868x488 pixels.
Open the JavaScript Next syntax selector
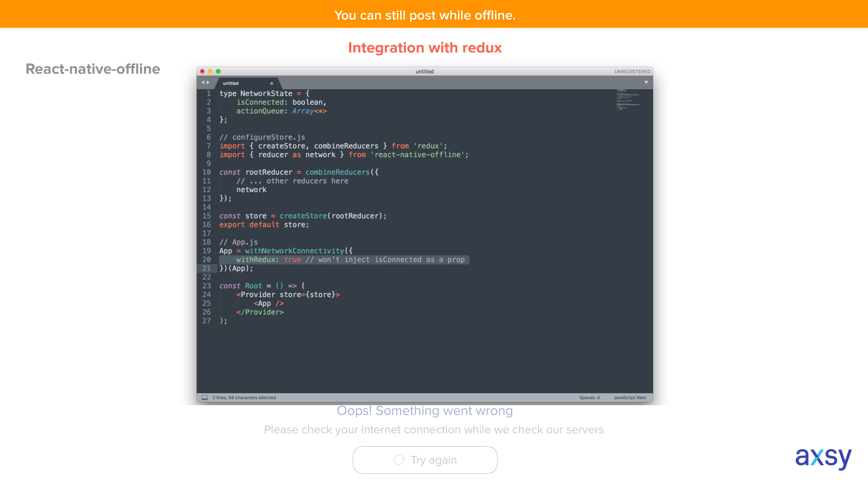pos(630,397)
